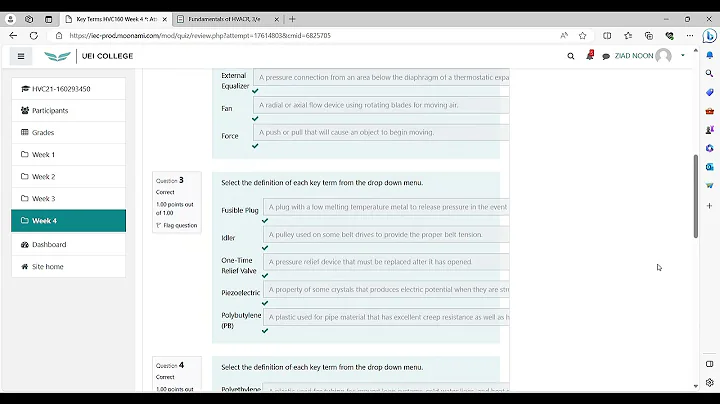Viewport: 720px width, 404px height.
Task: Open Polybutylene (PB) definition dropdown
Action: [386, 317]
